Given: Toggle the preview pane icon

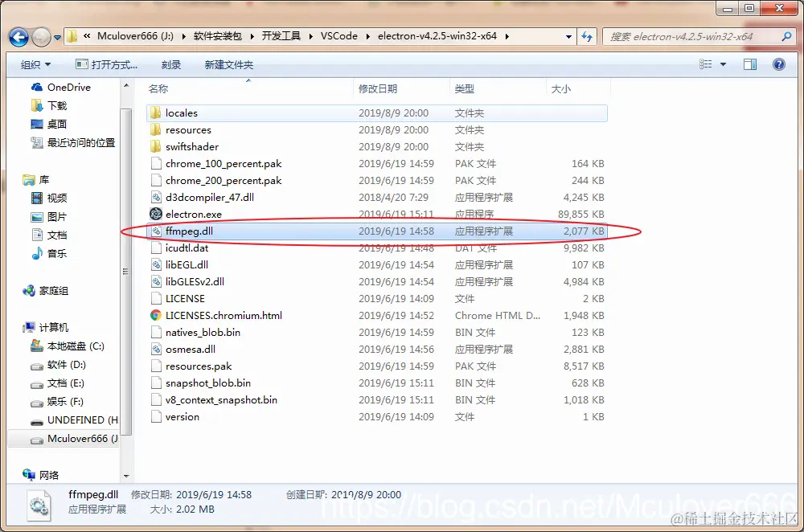Looking at the screenshot, I should click(749, 64).
